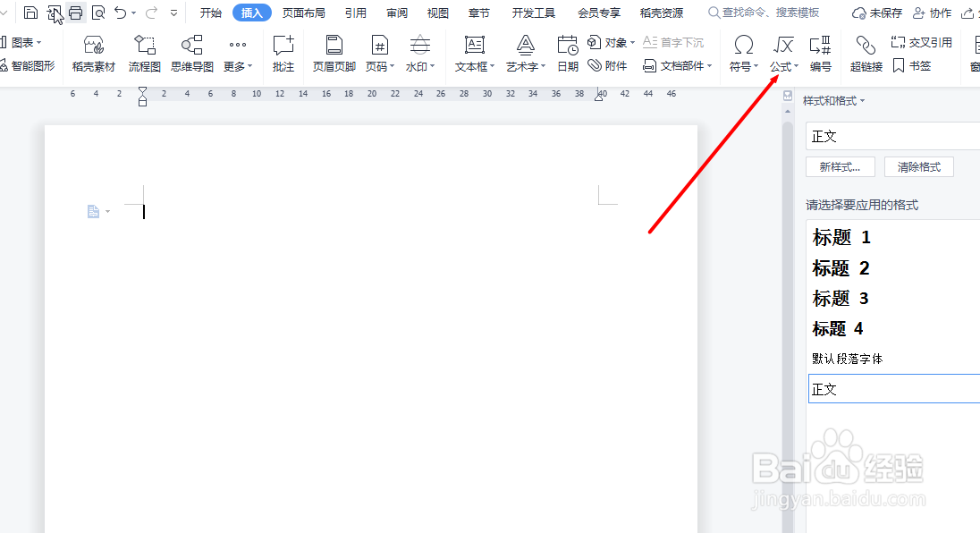Insert 公式 formula
Viewport: 980px width, 533px height.
point(784,54)
